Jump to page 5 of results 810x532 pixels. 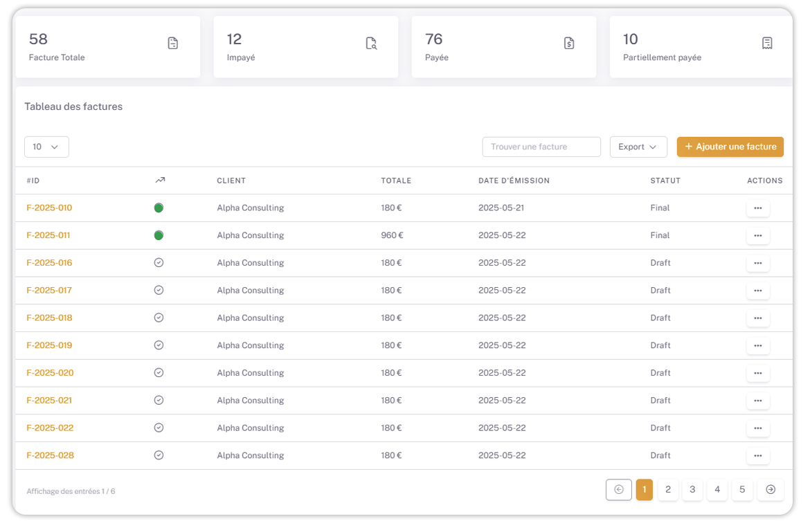click(x=742, y=490)
